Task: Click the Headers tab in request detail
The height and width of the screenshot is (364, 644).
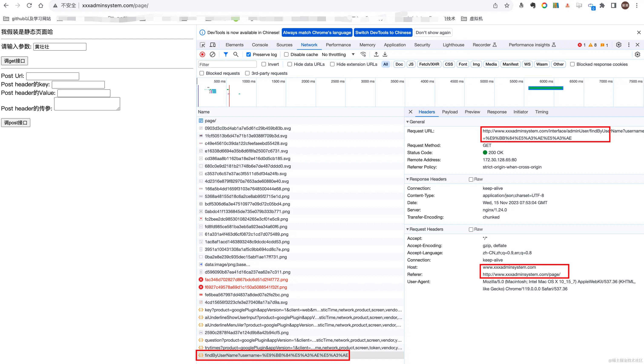Action: pos(426,112)
